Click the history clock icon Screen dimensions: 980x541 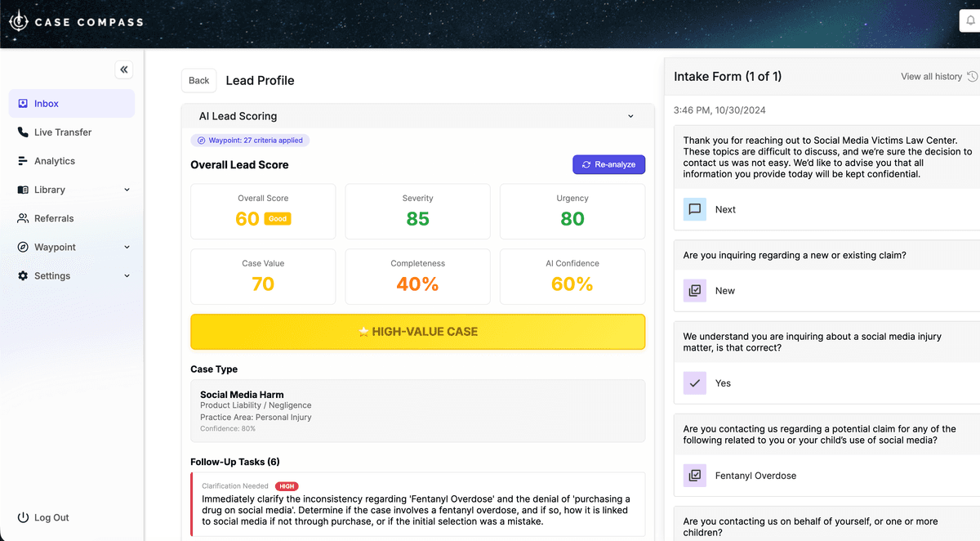pyautogui.click(x=972, y=76)
